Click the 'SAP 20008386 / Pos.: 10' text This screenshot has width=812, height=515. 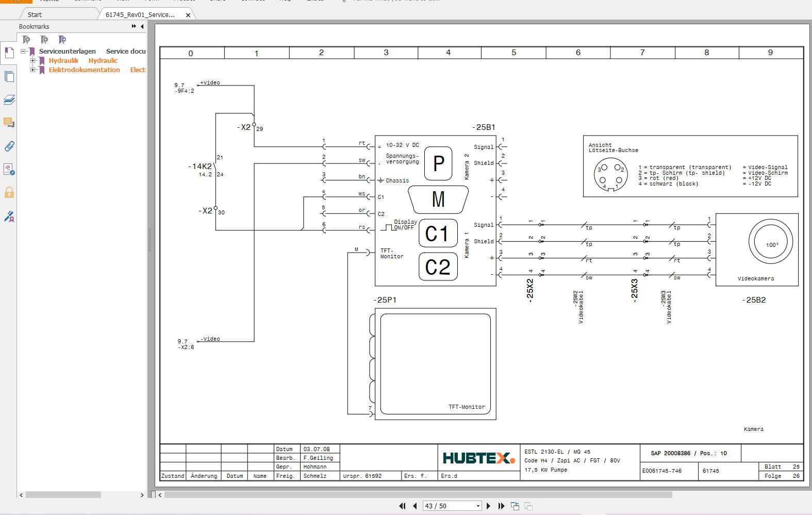688,454
